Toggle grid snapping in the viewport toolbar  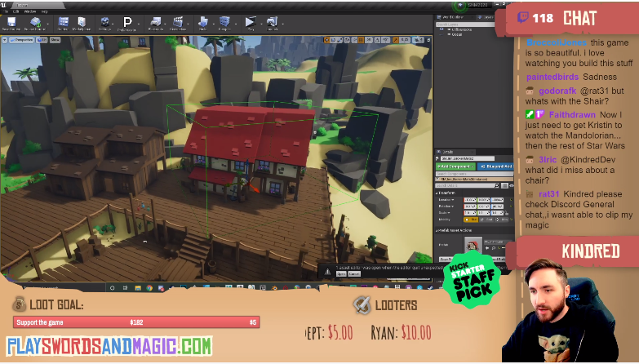361,40
